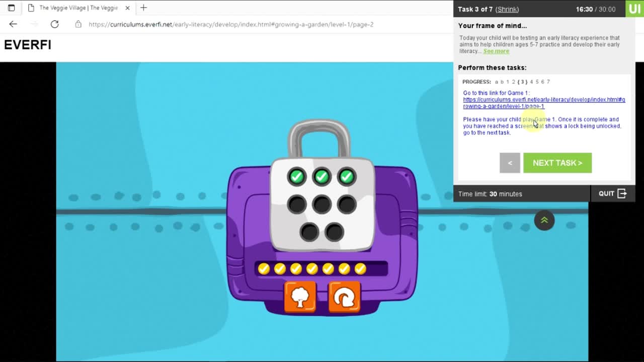Screen dimensions: 644x362
Task: Open the tab actions menu icon
Action: coord(11,8)
